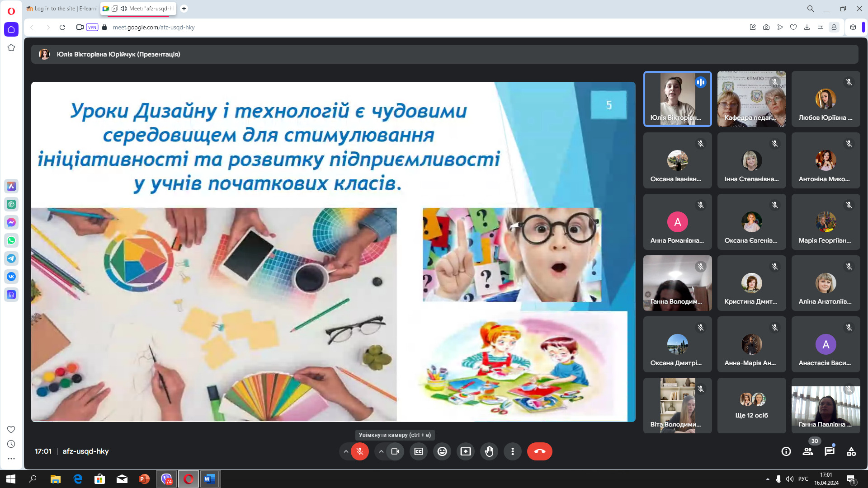This screenshot has width=868, height=488.
Task: Show the participants list
Action: pos(808,451)
